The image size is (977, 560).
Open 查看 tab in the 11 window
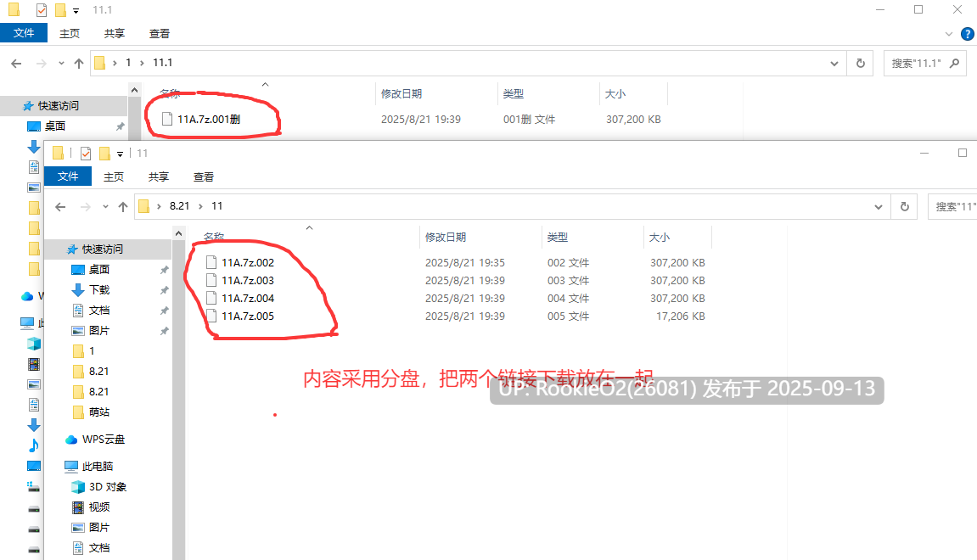tap(203, 176)
